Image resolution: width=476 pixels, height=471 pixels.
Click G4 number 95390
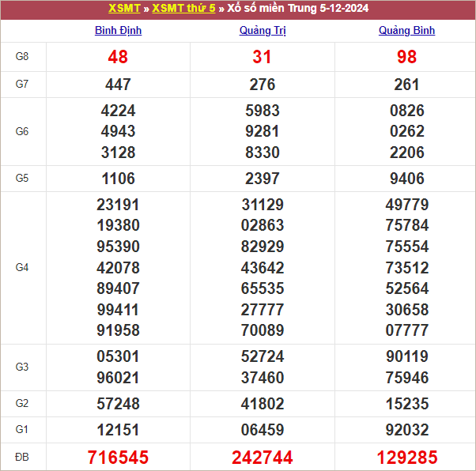118,247
